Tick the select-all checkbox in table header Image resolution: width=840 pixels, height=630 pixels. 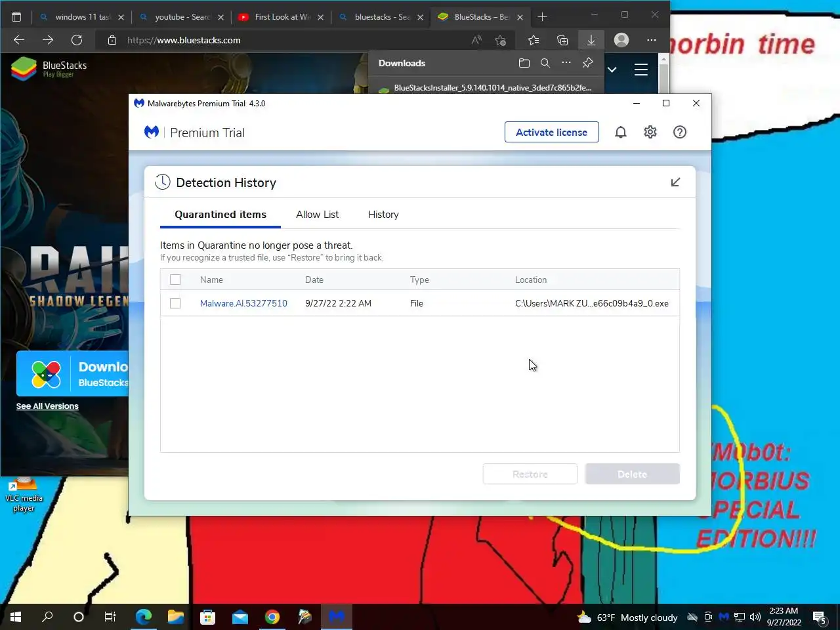tap(175, 280)
